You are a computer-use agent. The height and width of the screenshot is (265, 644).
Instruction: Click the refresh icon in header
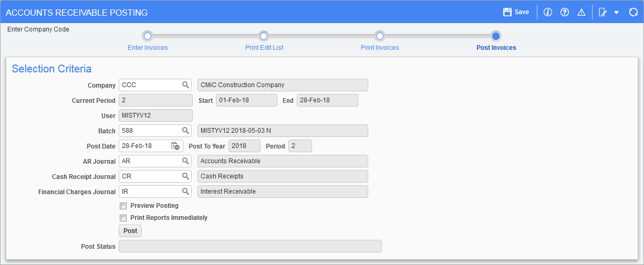633,12
